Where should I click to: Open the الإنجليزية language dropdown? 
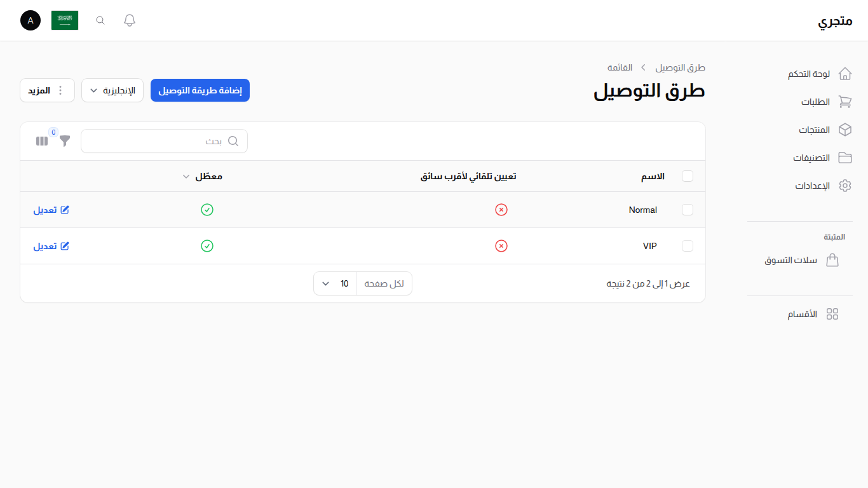coord(112,90)
